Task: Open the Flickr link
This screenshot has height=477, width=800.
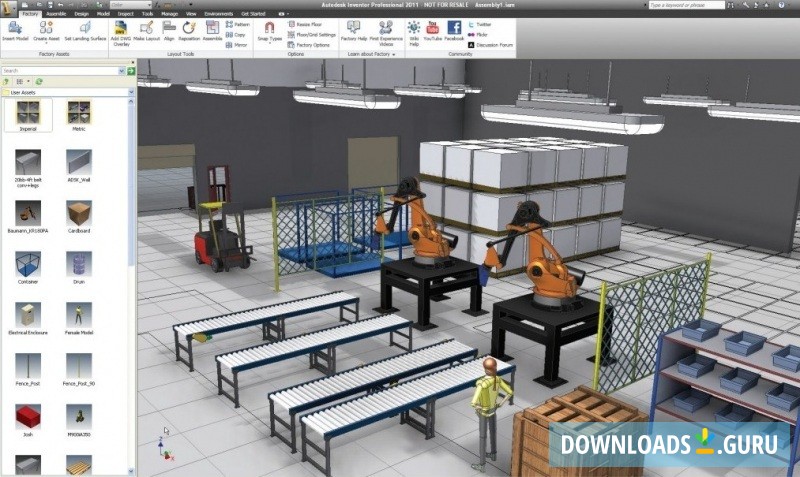Action: pos(478,35)
